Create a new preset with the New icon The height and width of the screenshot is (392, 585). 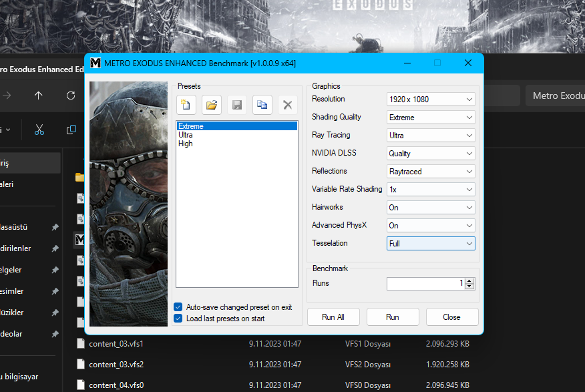186,105
